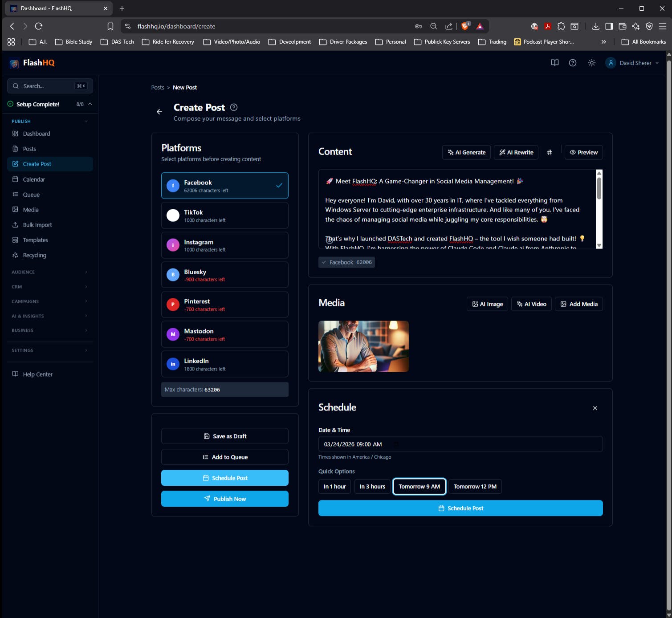Open Templates in the sidebar
Screen dimensions: 672x618
[50, 240]
